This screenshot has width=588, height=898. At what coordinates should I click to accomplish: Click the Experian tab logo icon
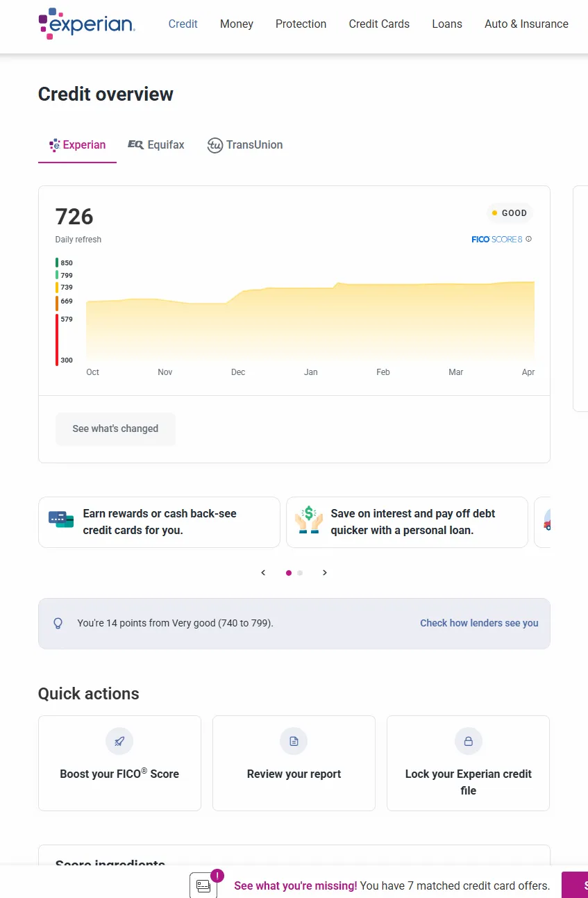(x=55, y=145)
